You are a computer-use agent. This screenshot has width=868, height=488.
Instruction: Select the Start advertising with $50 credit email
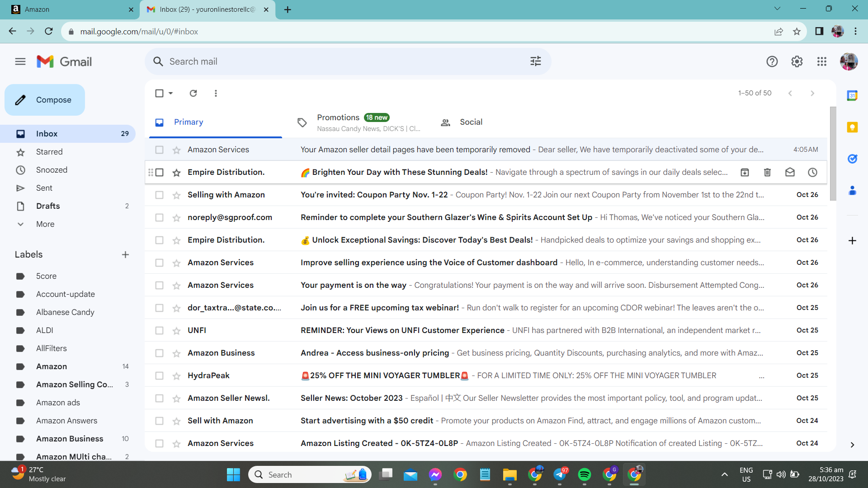(159, 421)
